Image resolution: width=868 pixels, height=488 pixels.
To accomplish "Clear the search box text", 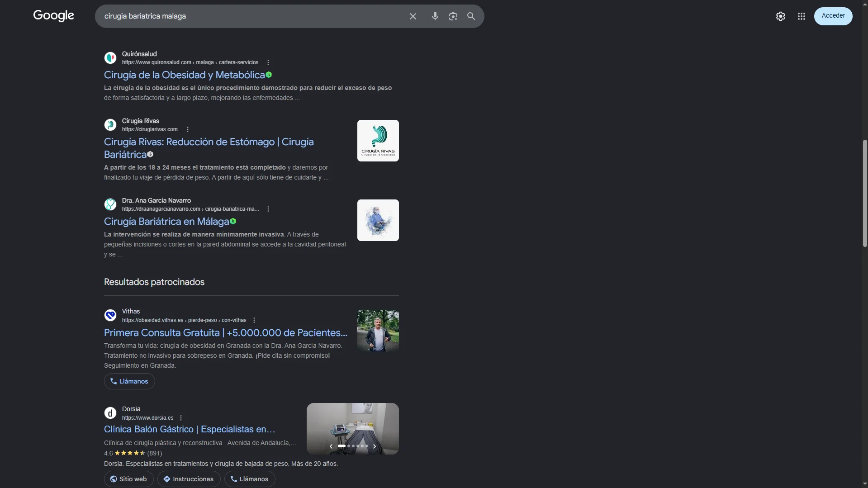I will (x=413, y=16).
